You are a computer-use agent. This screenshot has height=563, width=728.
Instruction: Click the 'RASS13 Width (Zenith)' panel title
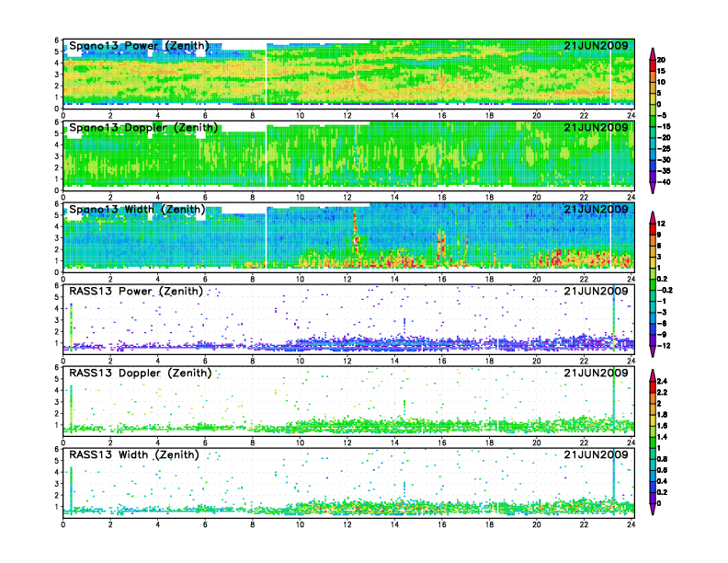tap(134, 454)
